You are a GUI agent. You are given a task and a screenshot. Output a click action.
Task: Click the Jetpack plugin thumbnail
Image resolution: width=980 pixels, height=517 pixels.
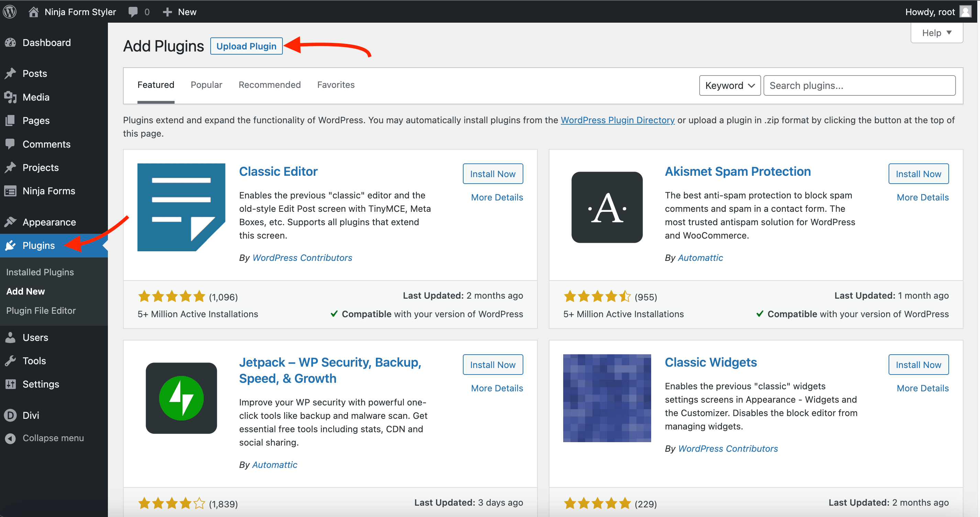181,398
